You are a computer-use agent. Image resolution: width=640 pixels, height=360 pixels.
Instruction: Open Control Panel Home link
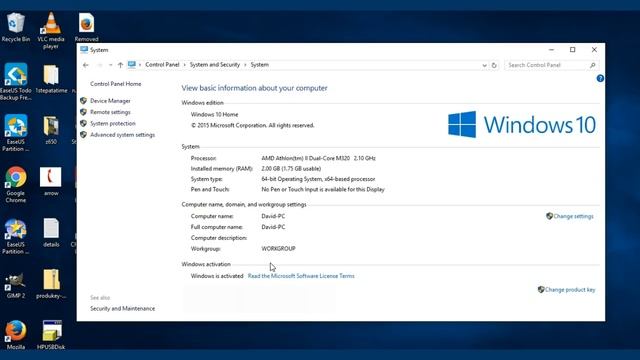116,84
